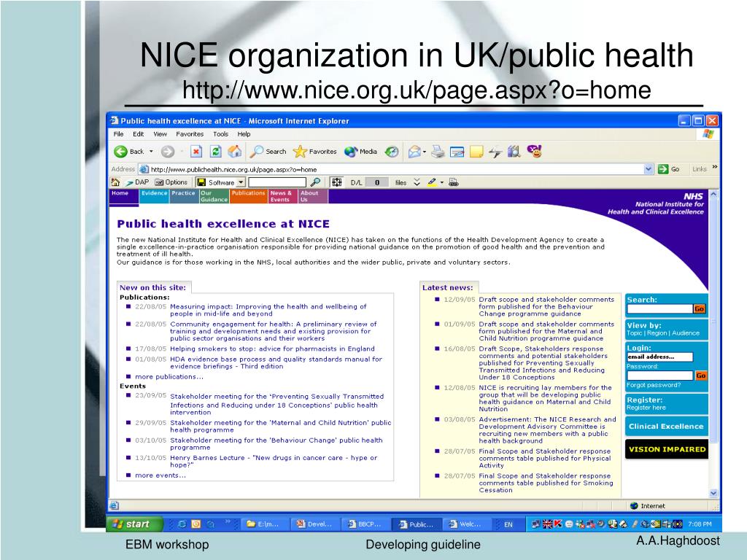Click the Windows start button
The image size is (747, 560).
click(134, 524)
